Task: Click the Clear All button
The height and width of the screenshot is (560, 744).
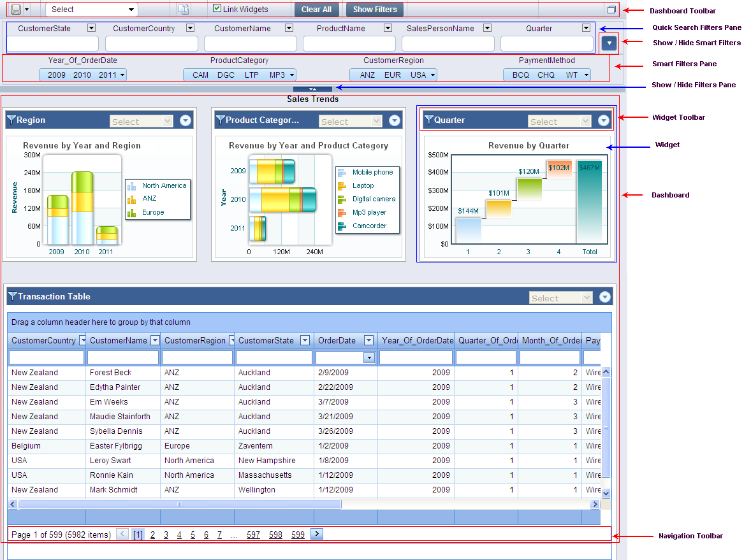Action: (x=316, y=10)
